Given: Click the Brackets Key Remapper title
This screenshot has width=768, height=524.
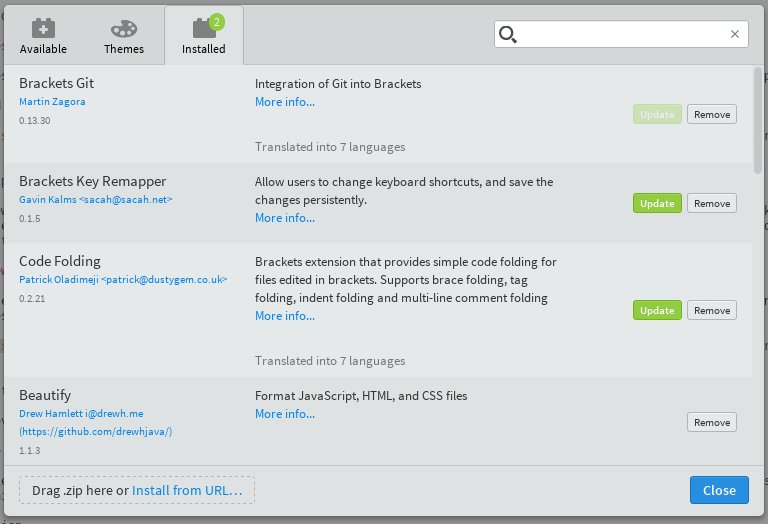Looking at the screenshot, I should tap(93, 181).
